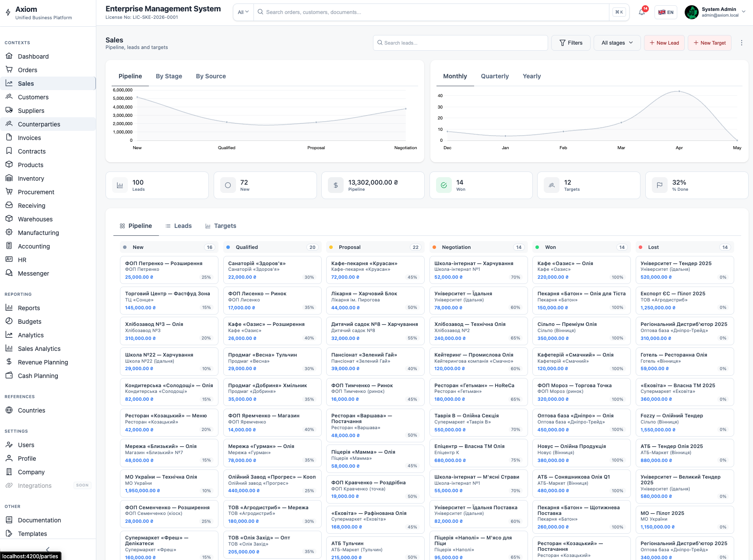The image size is (753, 560).
Task: Open notifications bell with badge
Action: (642, 12)
